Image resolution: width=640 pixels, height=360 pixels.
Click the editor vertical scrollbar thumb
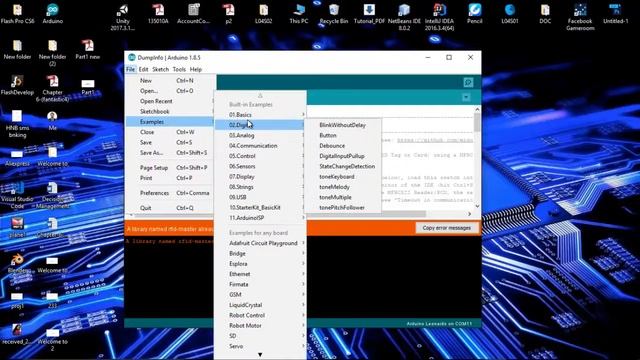pyautogui.click(x=477, y=122)
